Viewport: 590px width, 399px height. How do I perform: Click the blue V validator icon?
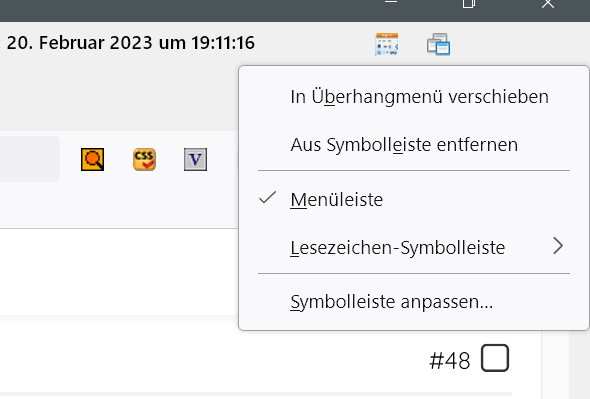point(195,159)
